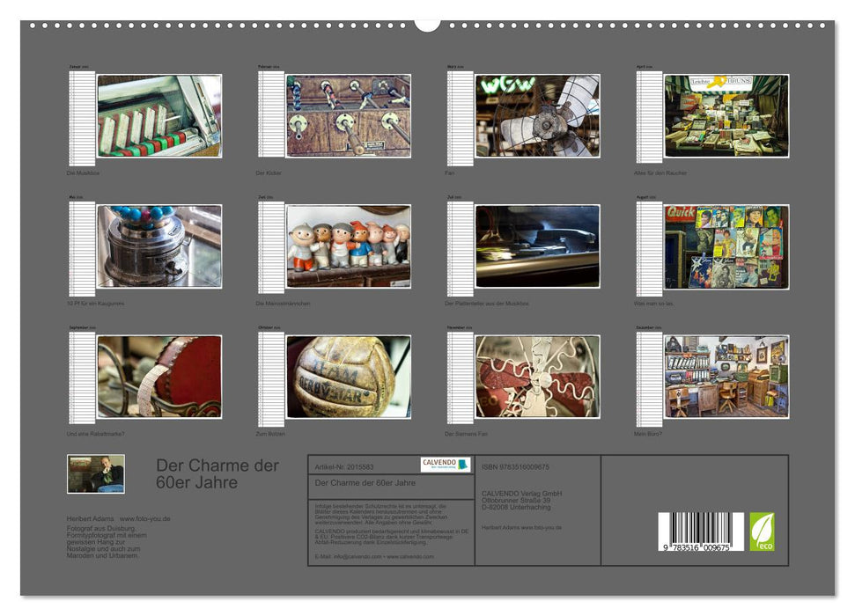The image size is (855, 616).
Task: Select the February table football photo
Action: click(x=349, y=116)
